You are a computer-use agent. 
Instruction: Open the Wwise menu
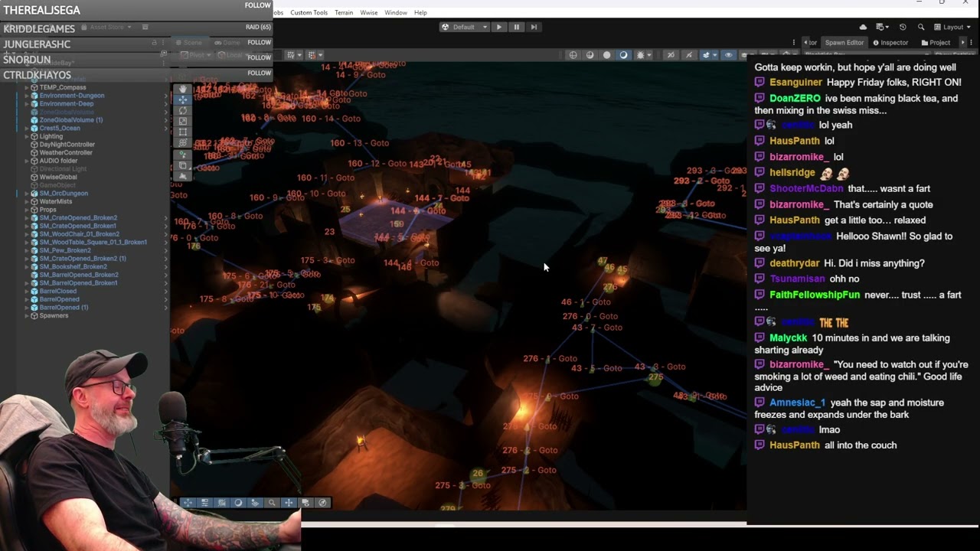[x=369, y=13]
